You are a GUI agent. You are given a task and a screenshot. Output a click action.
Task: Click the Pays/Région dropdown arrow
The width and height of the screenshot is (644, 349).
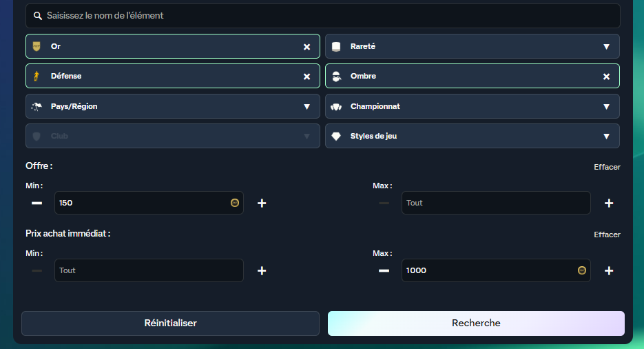click(x=307, y=107)
